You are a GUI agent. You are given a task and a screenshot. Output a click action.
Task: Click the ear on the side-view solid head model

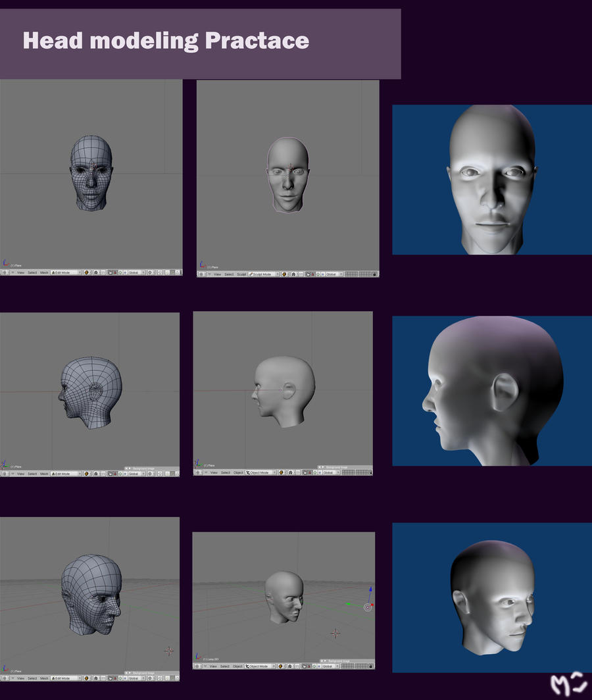tap(288, 391)
